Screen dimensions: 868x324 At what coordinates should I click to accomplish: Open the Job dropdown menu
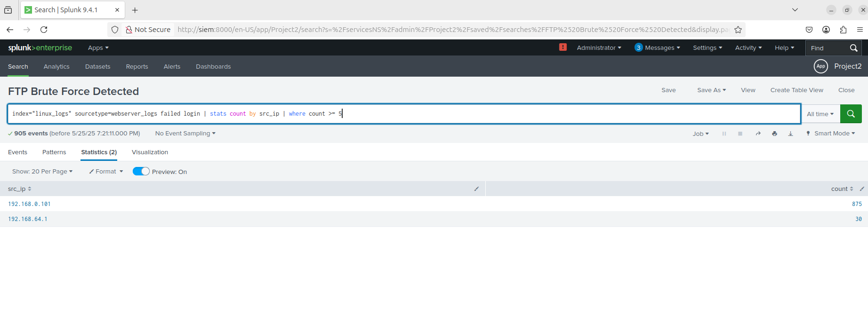(x=700, y=134)
